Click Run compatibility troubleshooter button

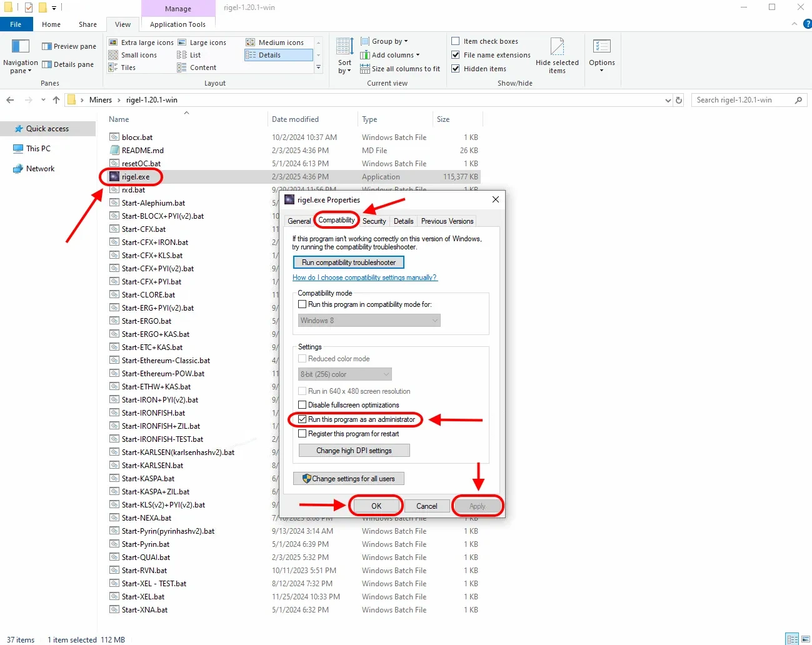pos(348,262)
